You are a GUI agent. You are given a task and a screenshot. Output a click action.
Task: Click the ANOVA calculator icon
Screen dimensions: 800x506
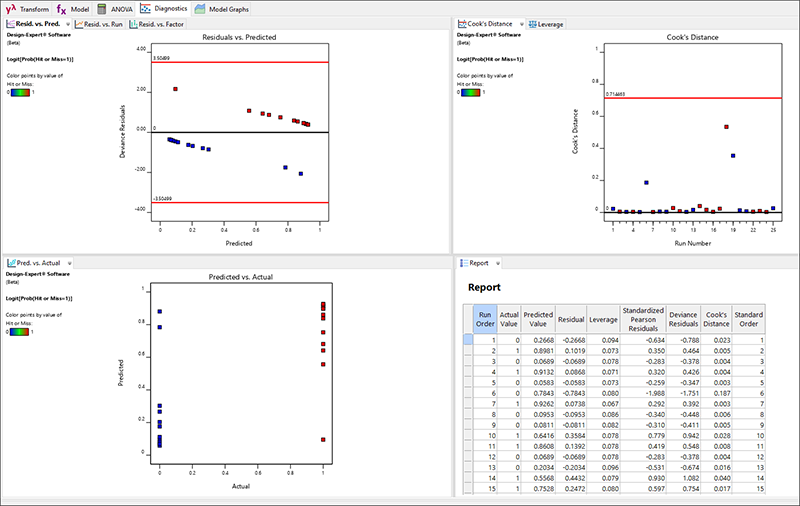[x=101, y=8]
